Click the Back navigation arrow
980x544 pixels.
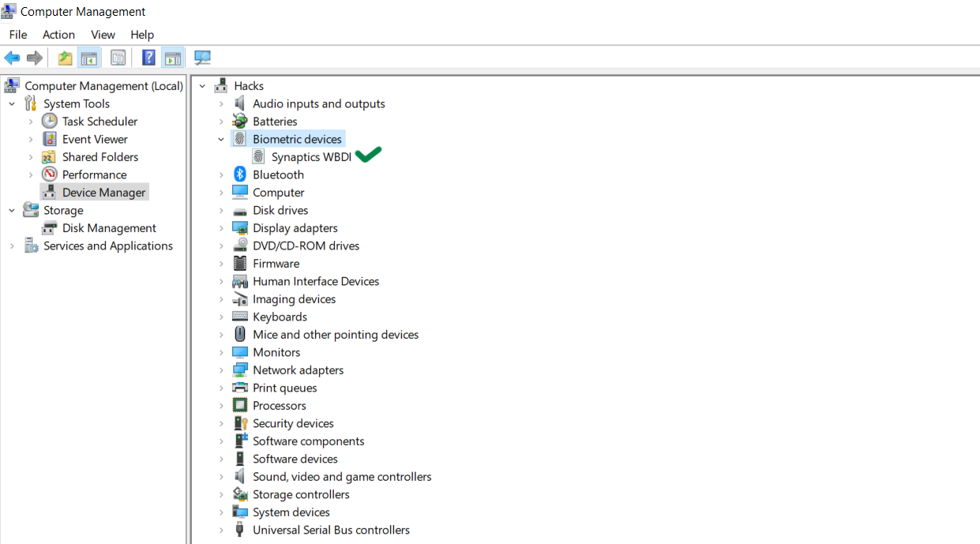12,57
